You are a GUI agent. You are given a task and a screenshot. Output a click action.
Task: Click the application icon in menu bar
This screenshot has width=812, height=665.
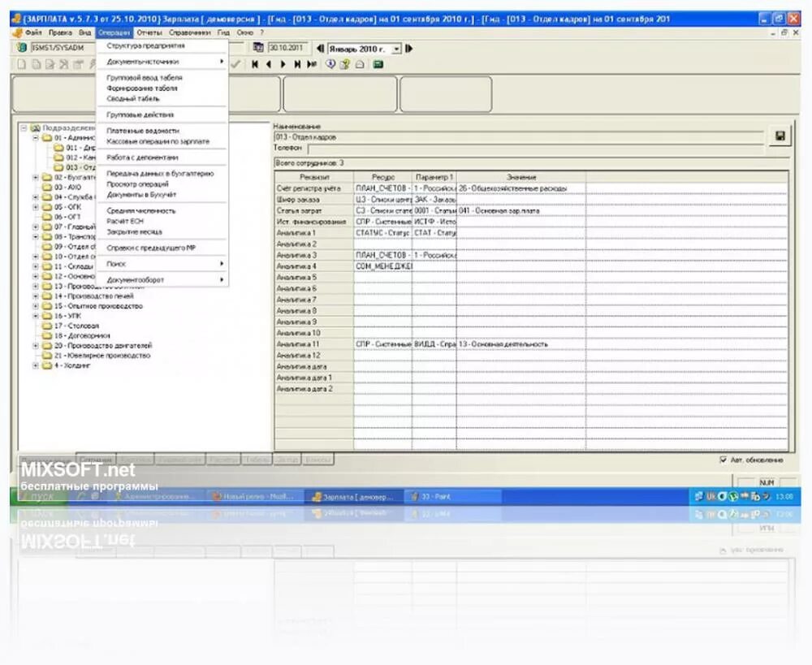(17, 32)
